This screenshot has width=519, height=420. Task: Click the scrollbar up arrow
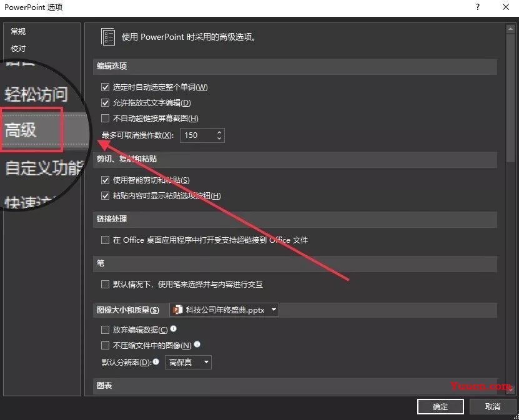point(510,29)
